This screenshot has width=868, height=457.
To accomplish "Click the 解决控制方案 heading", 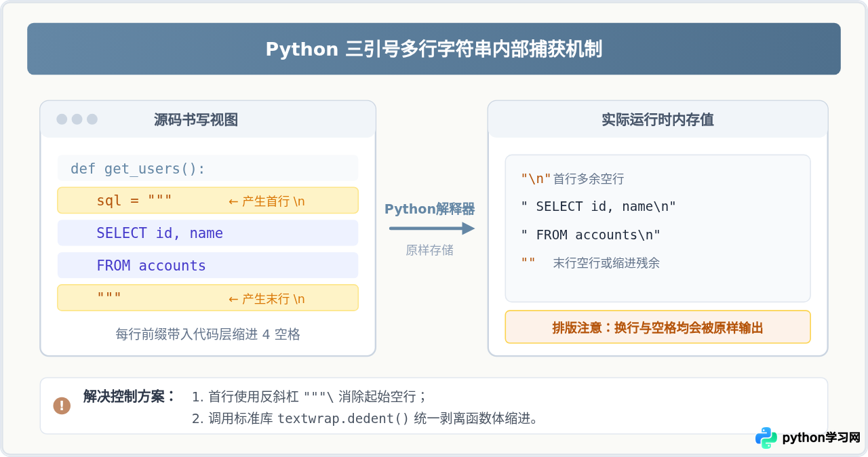I will tap(130, 396).
